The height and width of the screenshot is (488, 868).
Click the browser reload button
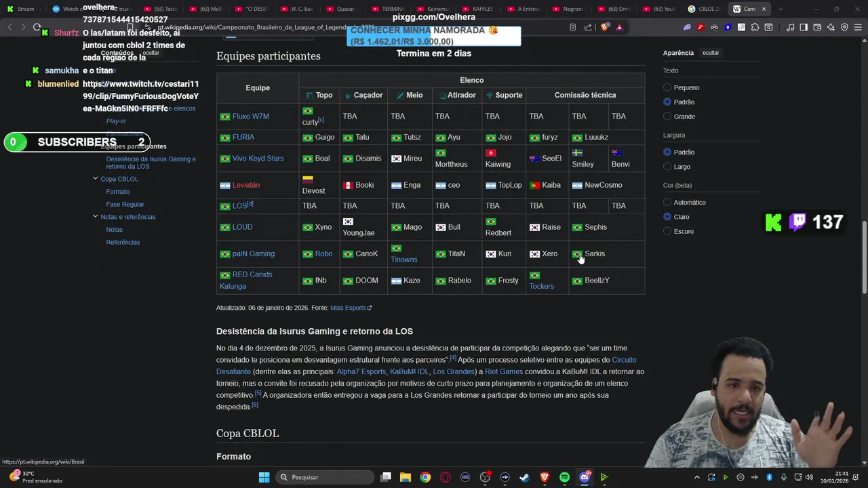click(x=37, y=27)
